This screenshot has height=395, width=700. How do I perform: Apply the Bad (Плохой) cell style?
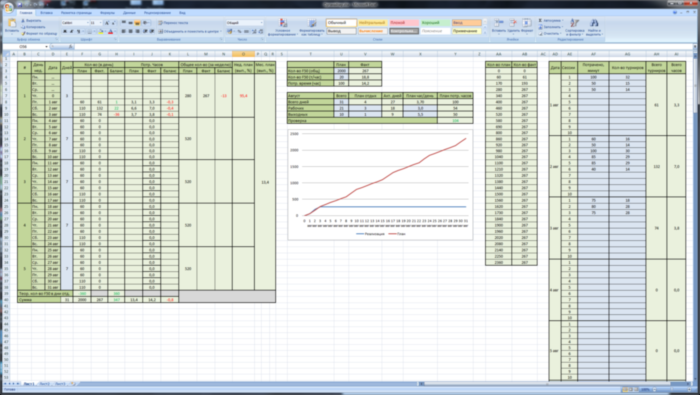click(404, 23)
